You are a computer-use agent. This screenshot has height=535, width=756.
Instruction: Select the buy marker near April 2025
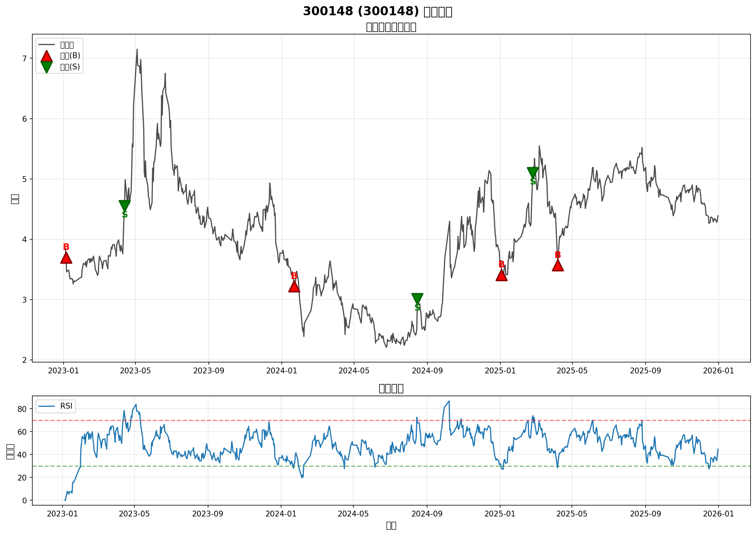coord(558,266)
